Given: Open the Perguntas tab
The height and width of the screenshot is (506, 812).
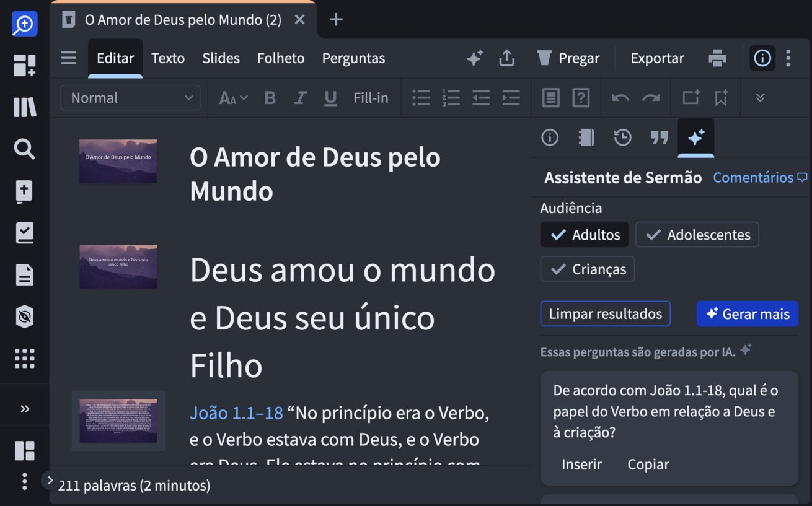Looking at the screenshot, I should pyautogui.click(x=353, y=58).
